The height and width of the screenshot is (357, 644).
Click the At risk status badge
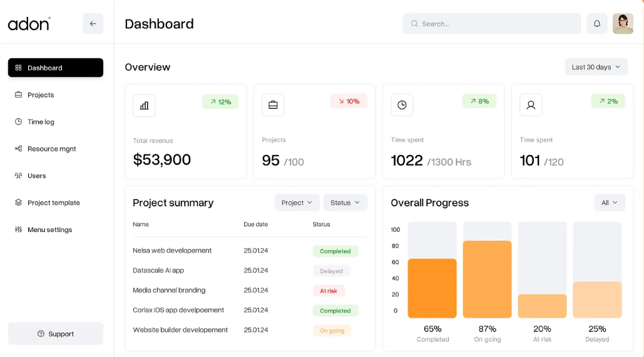pos(329,291)
